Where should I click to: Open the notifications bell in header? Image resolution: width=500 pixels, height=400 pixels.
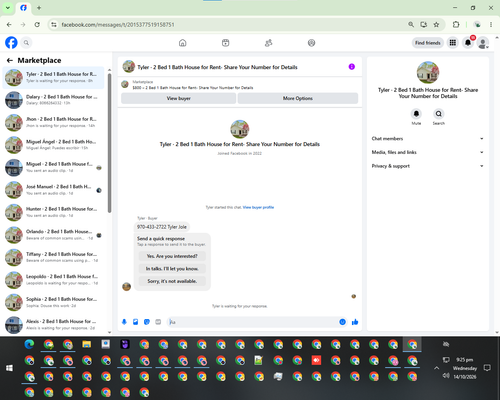click(x=468, y=43)
